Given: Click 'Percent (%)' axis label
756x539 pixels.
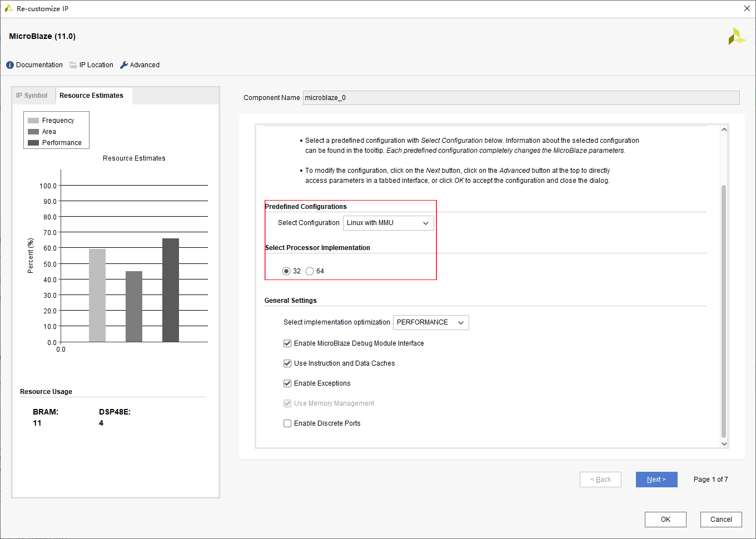Looking at the screenshot, I should (x=31, y=256).
